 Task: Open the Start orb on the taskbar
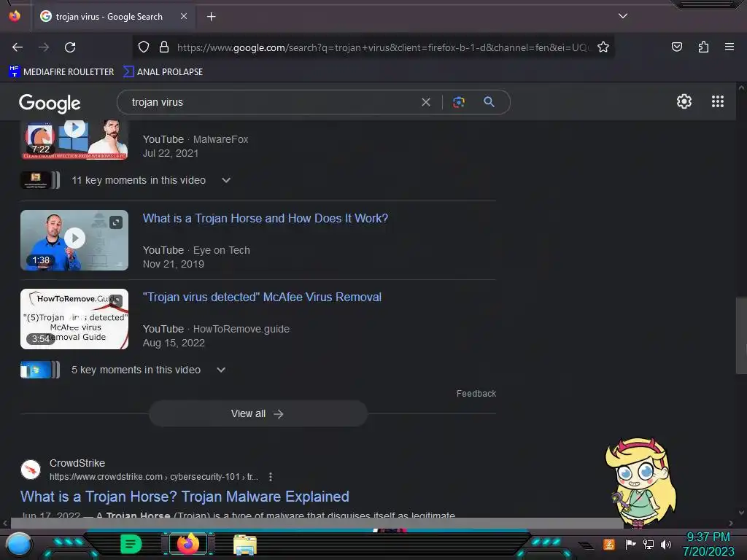[18, 545]
